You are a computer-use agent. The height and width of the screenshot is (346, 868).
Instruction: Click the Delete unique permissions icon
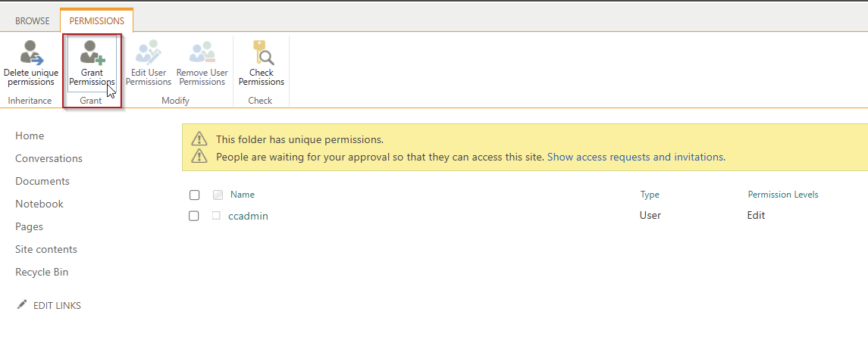pyautogui.click(x=31, y=53)
